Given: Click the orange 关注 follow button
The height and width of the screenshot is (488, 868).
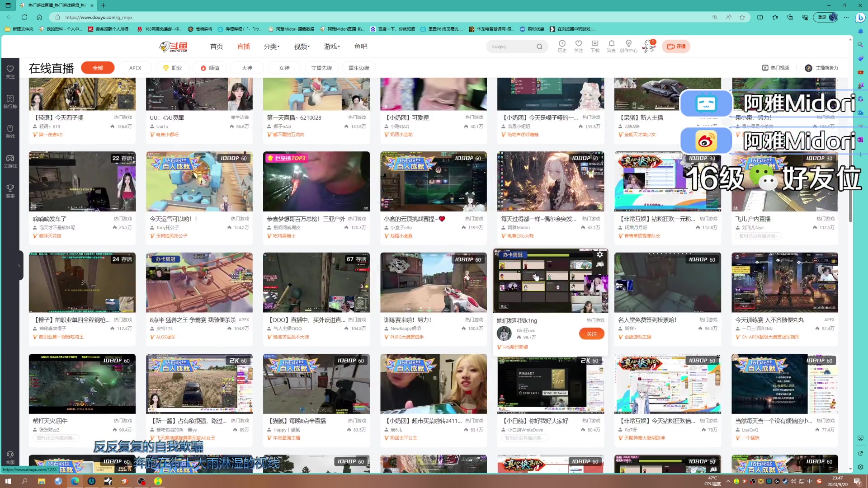Looking at the screenshot, I should point(591,334).
